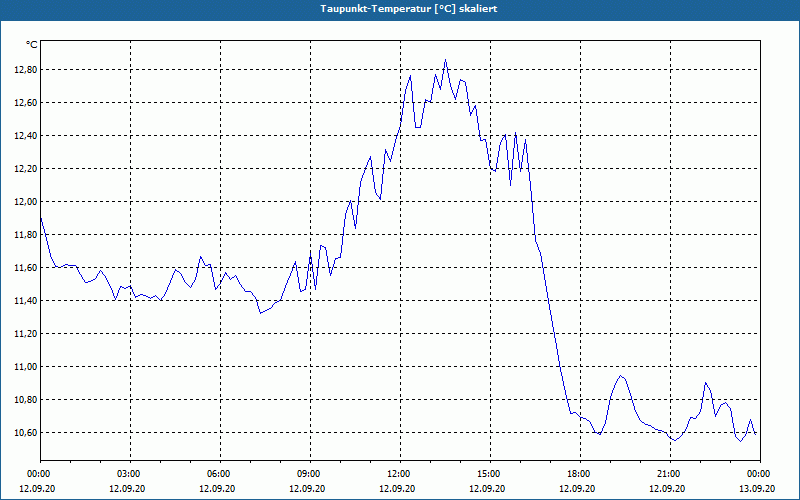Click the 09:00 time label
The height and width of the screenshot is (500, 800).
click(x=310, y=474)
